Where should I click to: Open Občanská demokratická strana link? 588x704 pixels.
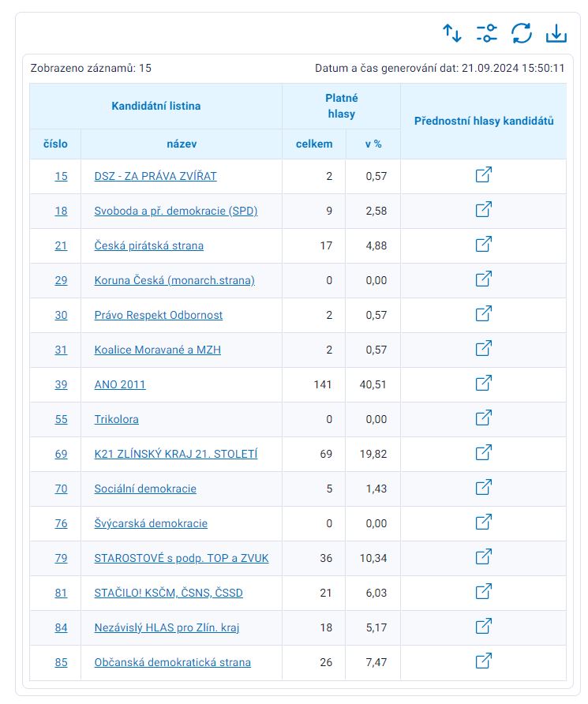[x=172, y=662]
